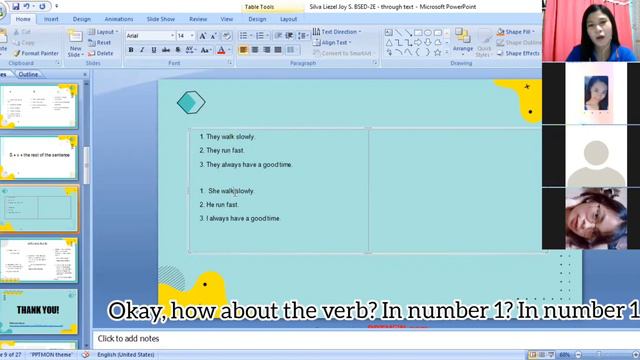Screen dimensions: 640x360
Task: Select the Rectangle shape in the gallery
Action: tap(418, 33)
